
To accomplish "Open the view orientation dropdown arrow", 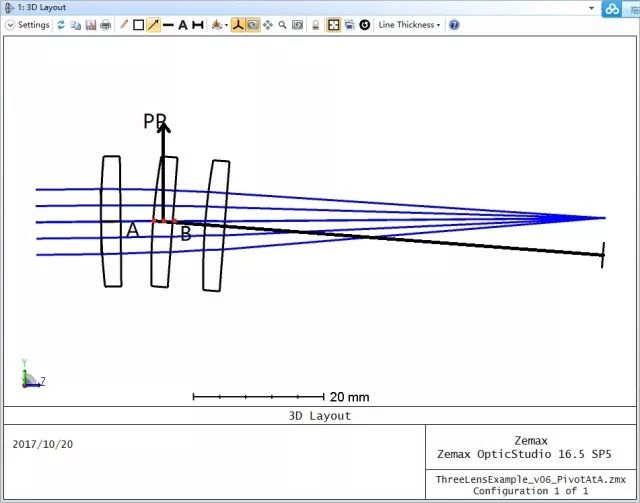I will [x=226, y=25].
